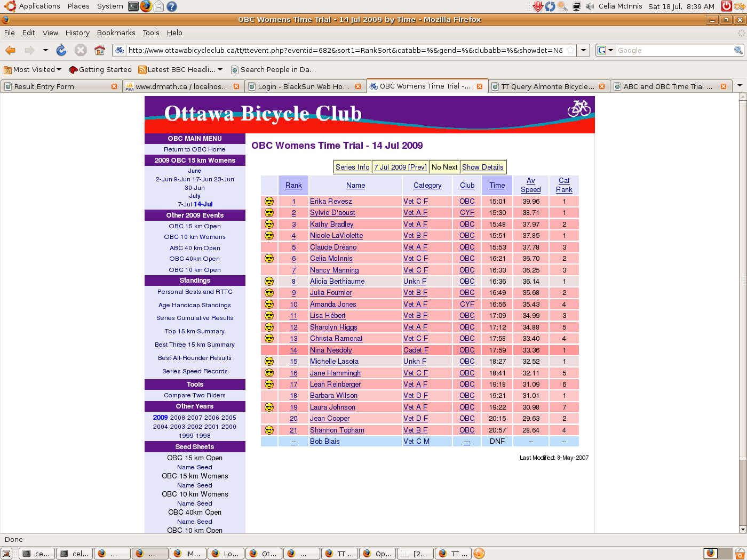
Task: Click the Firefox Reload page icon
Action: 61,50
